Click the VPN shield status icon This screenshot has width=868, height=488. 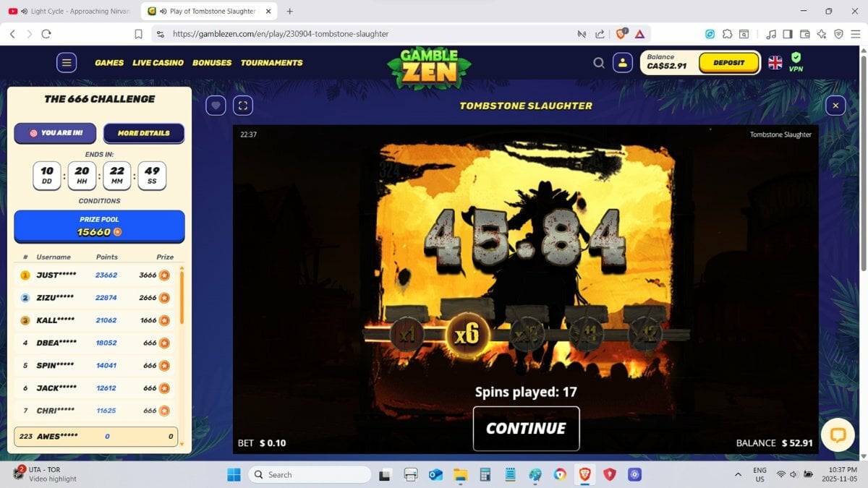tap(796, 59)
